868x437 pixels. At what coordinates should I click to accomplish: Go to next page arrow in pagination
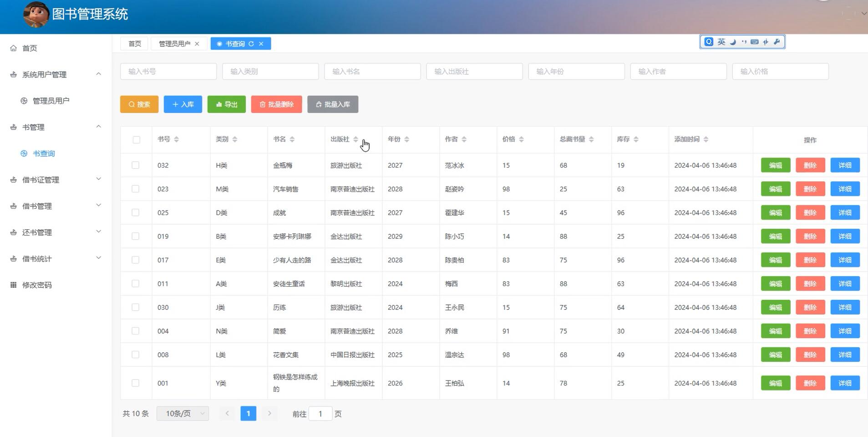click(269, 413)
